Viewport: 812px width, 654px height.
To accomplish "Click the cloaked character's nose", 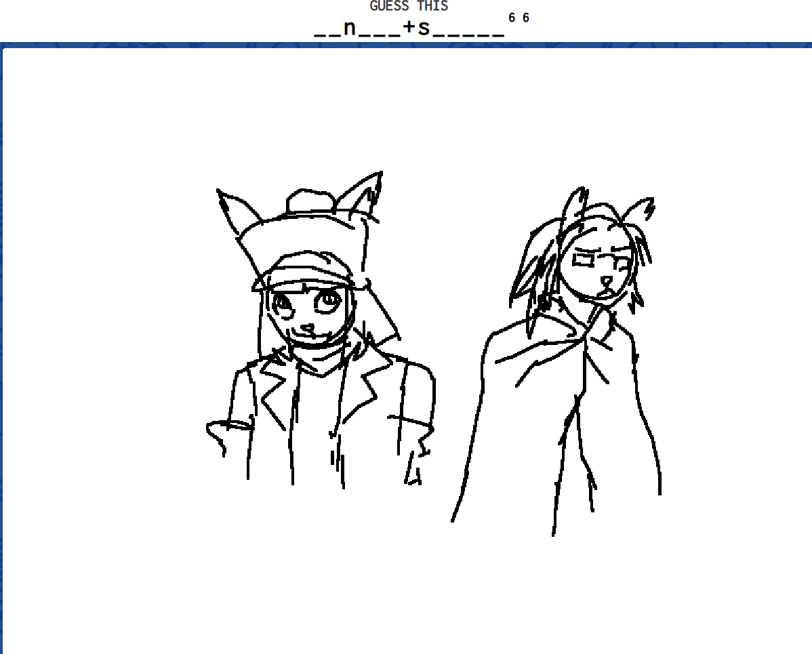I will coord(607,281).
